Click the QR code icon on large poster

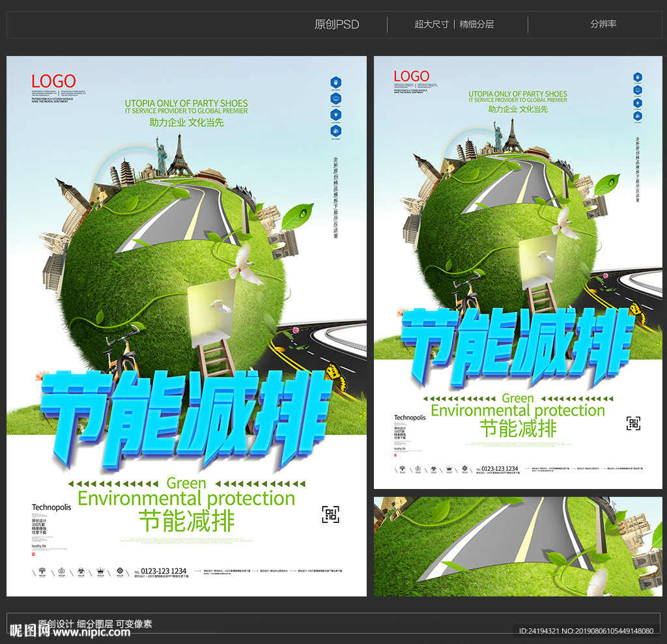[330, 514]
